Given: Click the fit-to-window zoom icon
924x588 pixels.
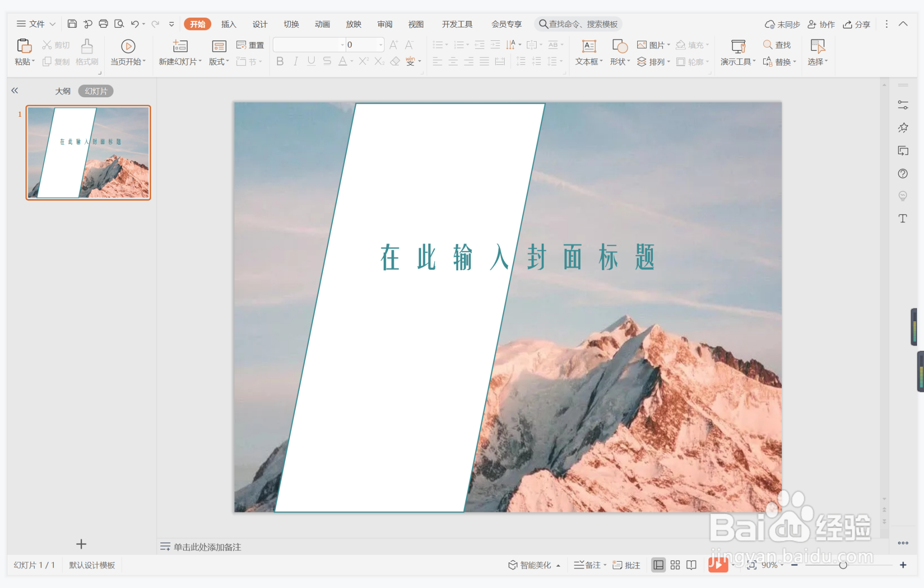Looking at the screenshot, I should [x=752, y=565].
